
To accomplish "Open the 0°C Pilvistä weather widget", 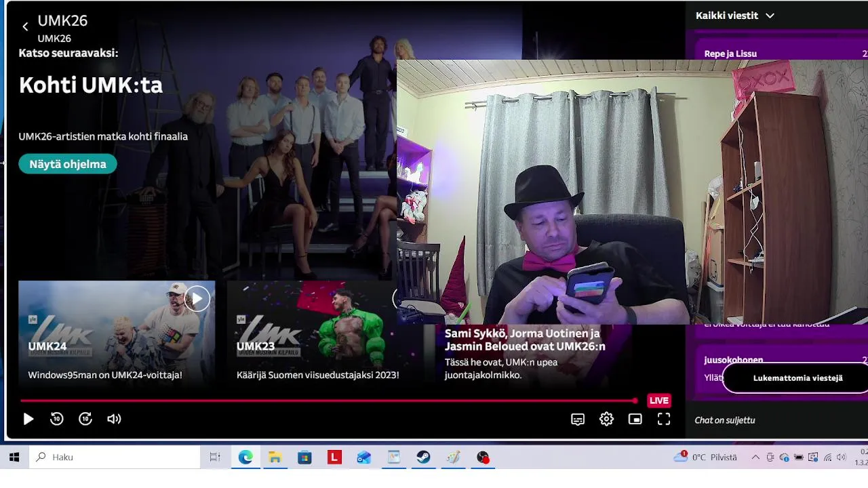I will (705, 457).
